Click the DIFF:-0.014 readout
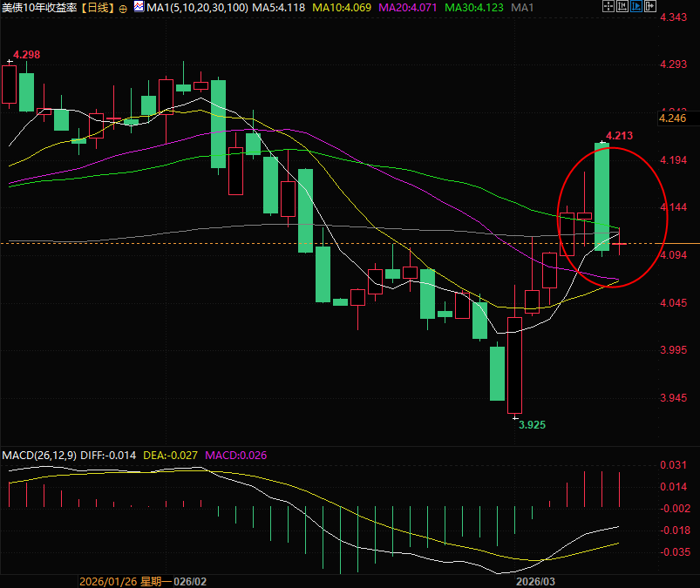This screenshot has width=700, height=588. [x=108, y=456]
